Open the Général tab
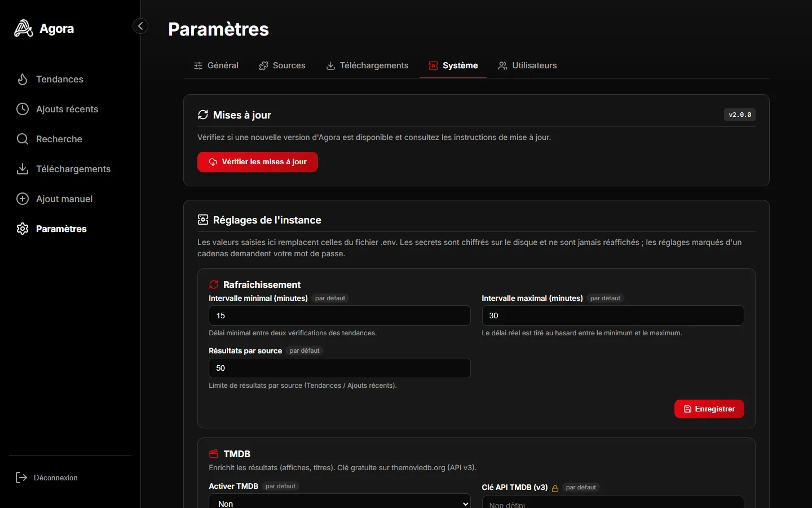Viewport: 812px width, 508px height. pos(216,65)
